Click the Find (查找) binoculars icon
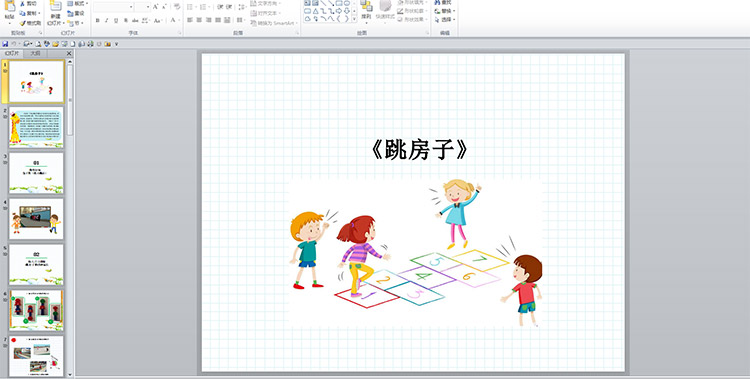This screenshot has height=379, width=750. click(x=437, y=3)
